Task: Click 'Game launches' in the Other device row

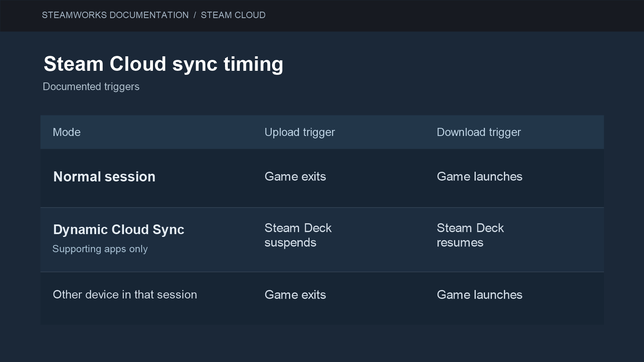Action: coord(479,295)
